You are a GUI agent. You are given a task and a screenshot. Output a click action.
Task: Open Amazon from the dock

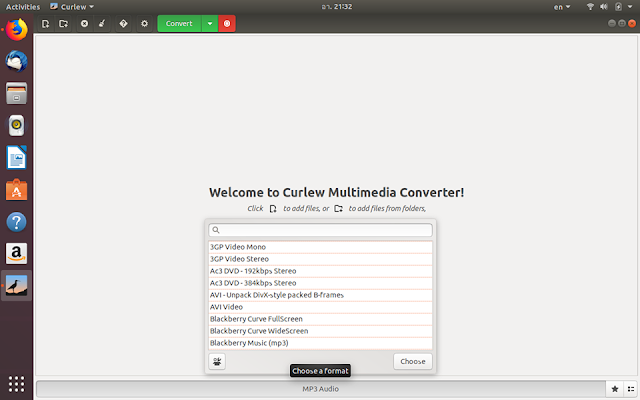click(16, 253)
